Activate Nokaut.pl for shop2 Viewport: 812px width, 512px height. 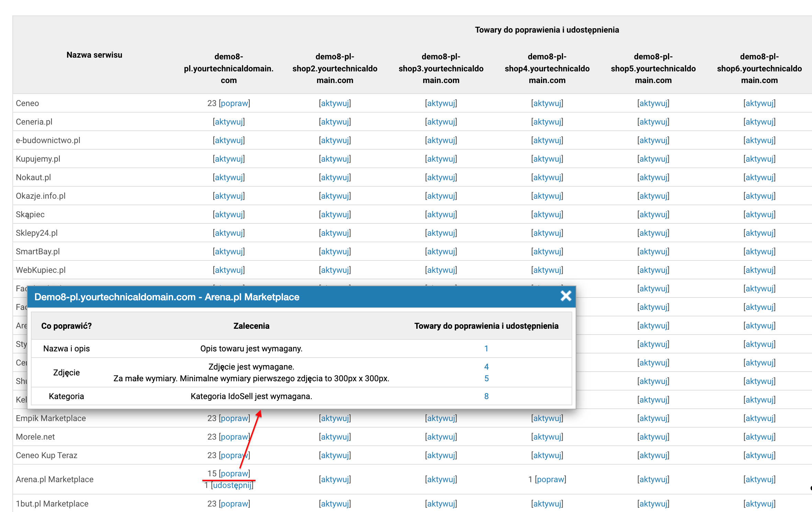point(335,177)
